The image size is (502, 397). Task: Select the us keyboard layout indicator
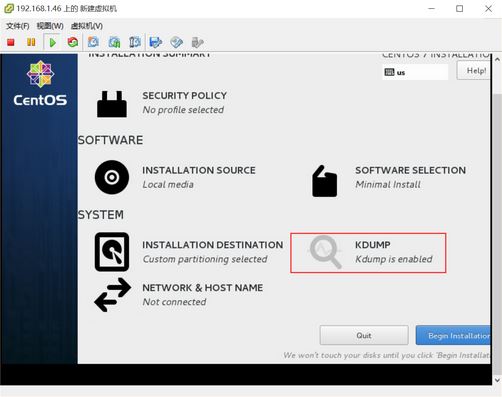pyautogui.click(x=415, y=72)
